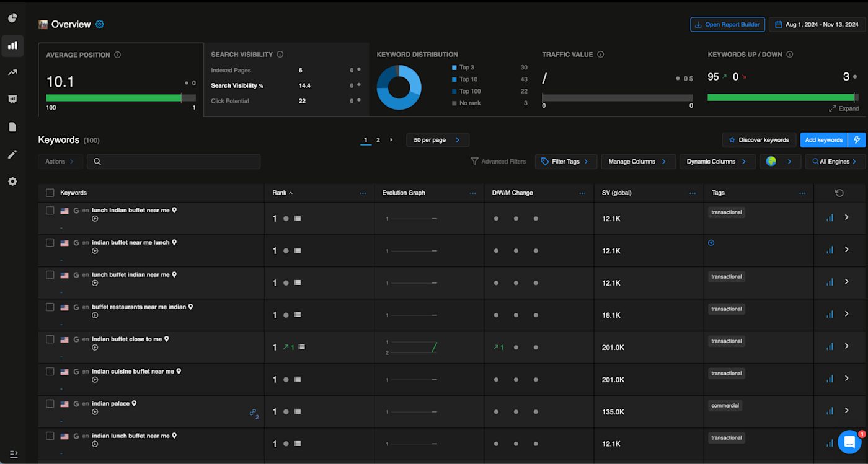Open the trending arrow sidebar icon
868x464 pixels.
pyautogui.click(x=12, y=72)
